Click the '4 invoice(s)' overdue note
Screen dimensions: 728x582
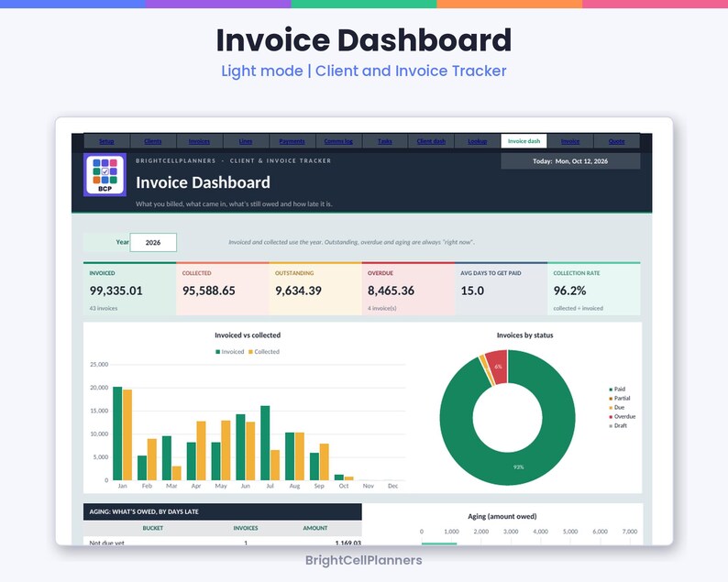[382, 308]
